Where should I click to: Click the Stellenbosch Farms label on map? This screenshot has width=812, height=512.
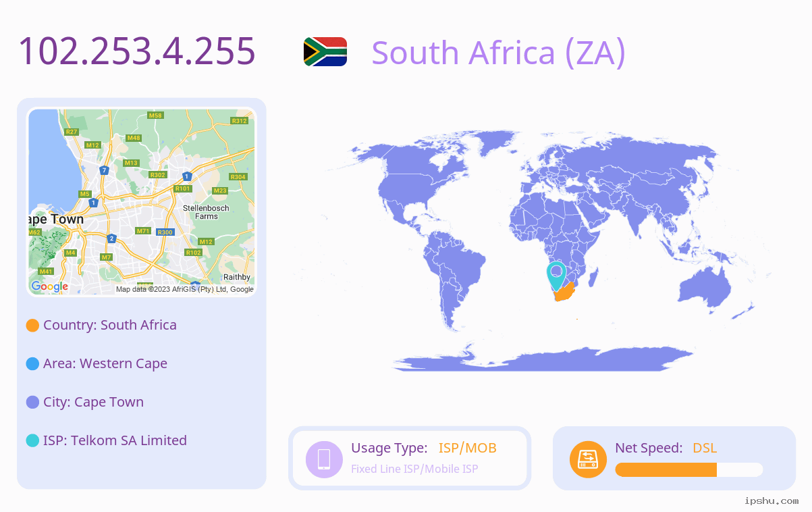click(x=206, y=212)
